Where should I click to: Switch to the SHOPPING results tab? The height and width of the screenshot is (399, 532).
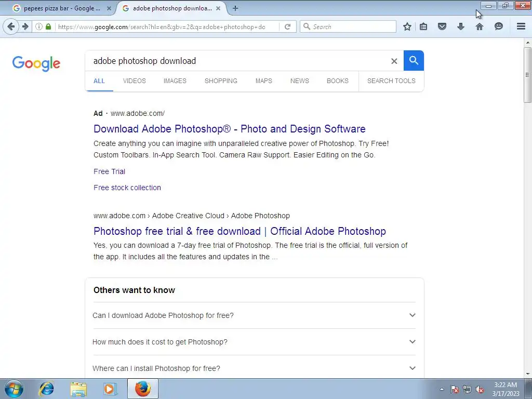coord(221,81)
